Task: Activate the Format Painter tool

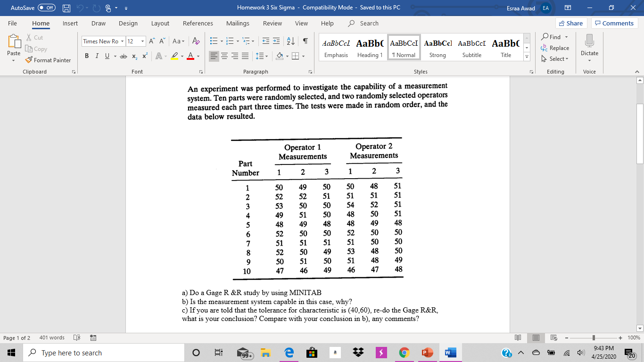Action: pos(49,60)
